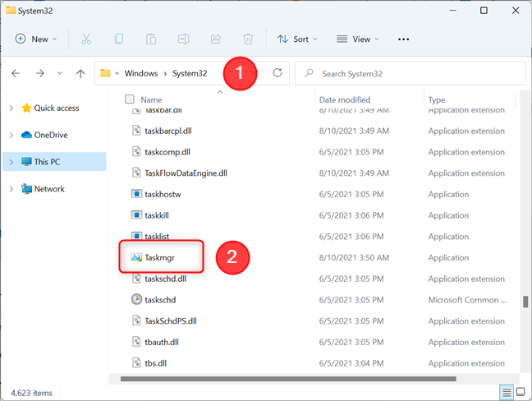Select Network in navigation pane
Screen dimensions: 532x401
coord(49,188)
